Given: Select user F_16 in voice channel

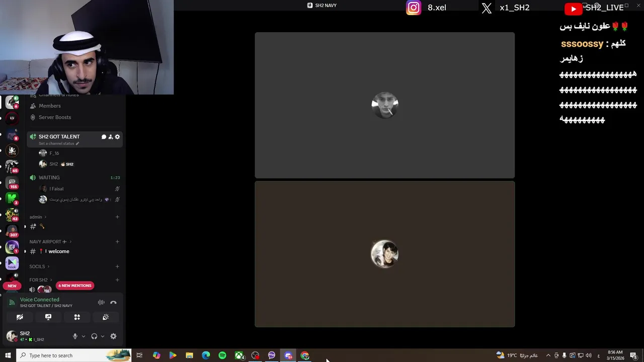Looking at the screenshot, I should coord(54,153).
